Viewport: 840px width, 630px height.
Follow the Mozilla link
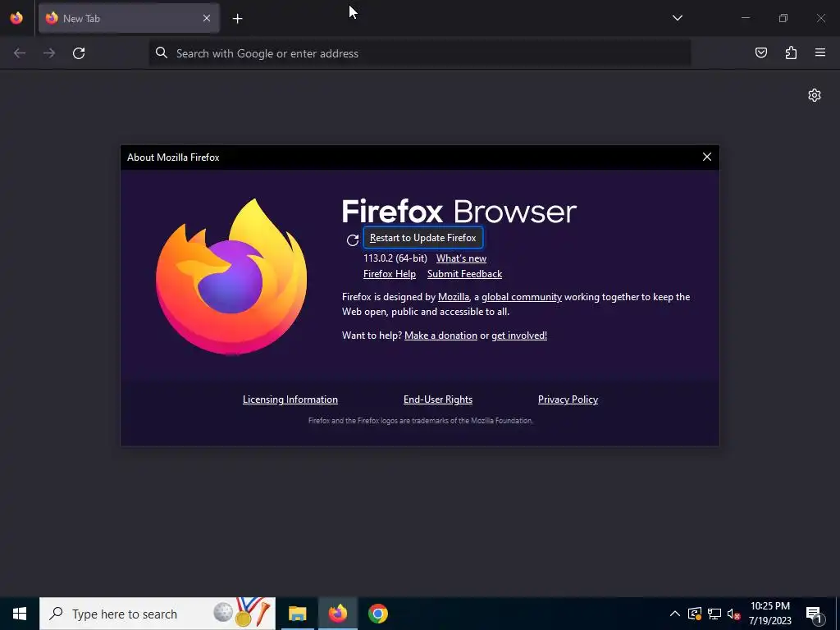[453, 297]
